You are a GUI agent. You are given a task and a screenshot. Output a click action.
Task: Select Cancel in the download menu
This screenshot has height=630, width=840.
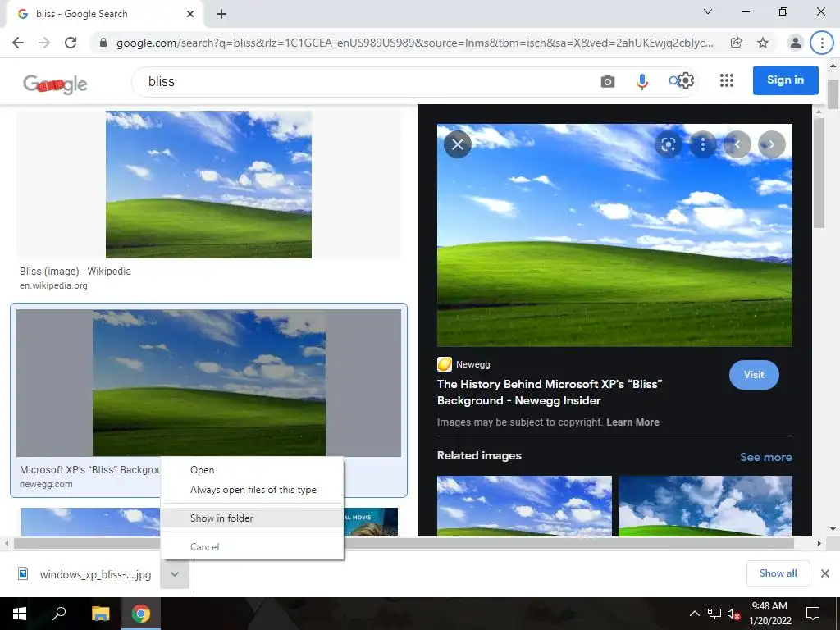coord(252,547)
